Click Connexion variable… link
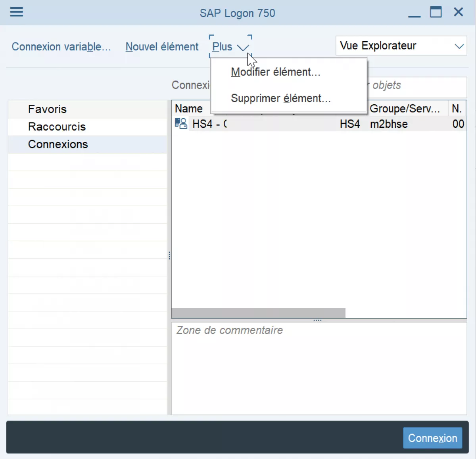This screenshot has height=459, width=476. [x=61, y=47]
